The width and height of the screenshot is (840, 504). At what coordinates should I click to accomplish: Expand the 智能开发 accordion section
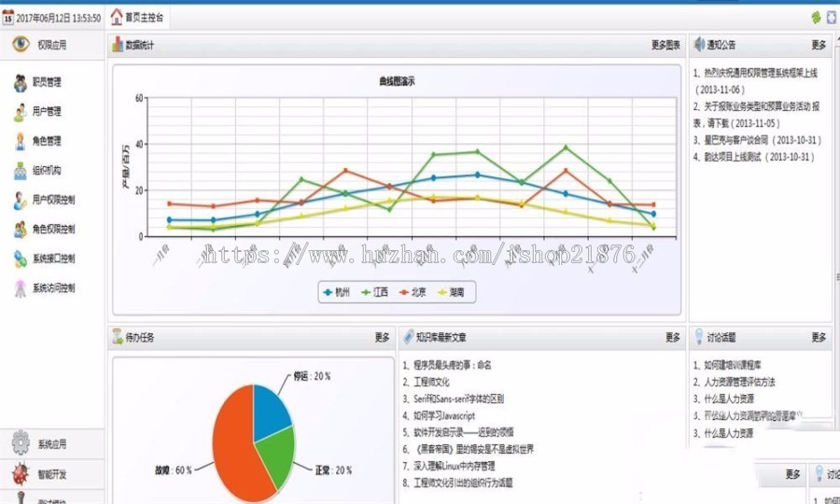coord(52,474)
